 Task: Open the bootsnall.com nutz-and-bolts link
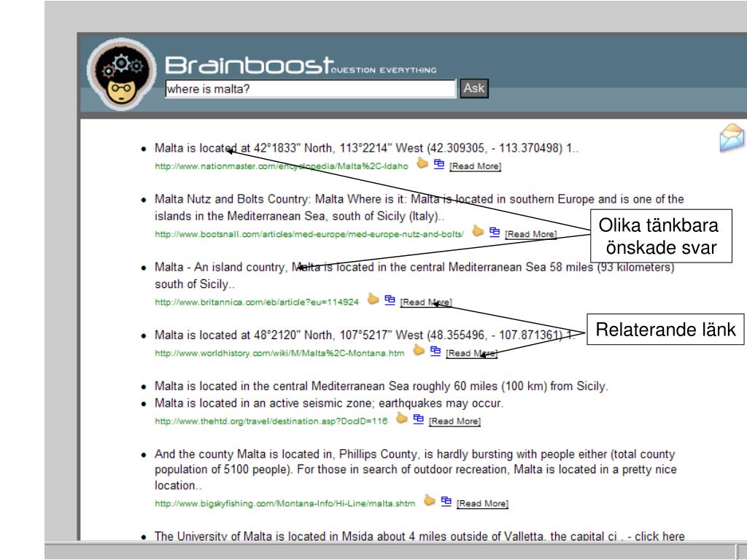(x=309, y=234)
